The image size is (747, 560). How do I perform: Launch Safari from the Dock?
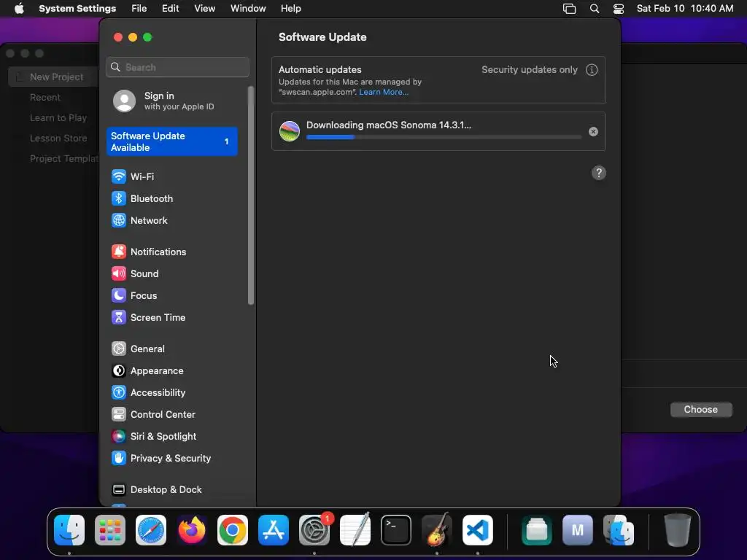[151, 530]
